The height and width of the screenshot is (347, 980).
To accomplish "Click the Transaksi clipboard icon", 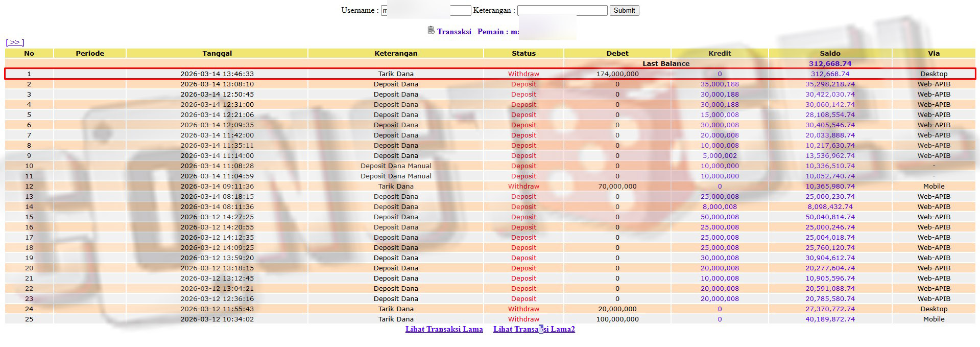I will click(x=431, y=30).
